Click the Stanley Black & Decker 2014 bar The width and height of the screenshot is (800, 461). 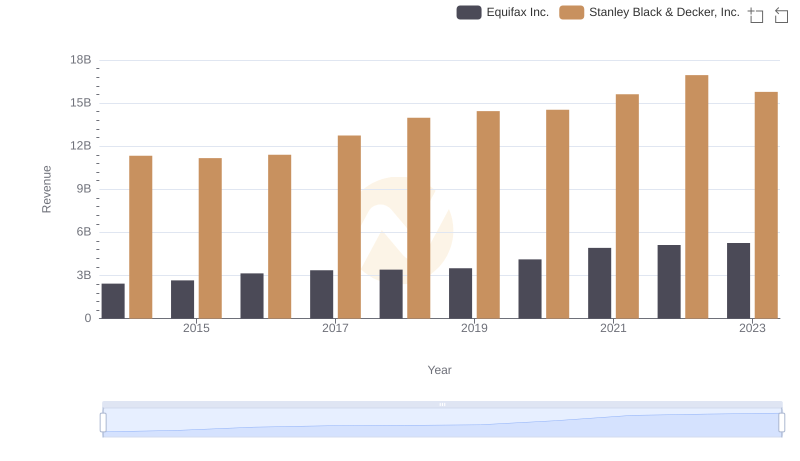(140, 237)
